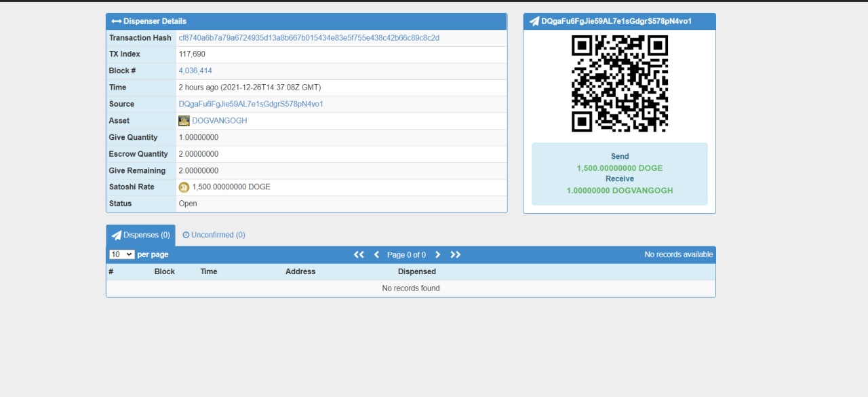Viewport: 868px width, 397px height.
Task: Click the TX Index value 117,690
Action: (x=192, y=54)
